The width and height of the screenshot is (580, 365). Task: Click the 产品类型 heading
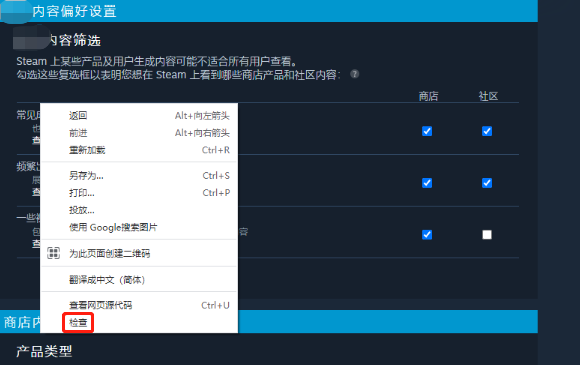44,351
